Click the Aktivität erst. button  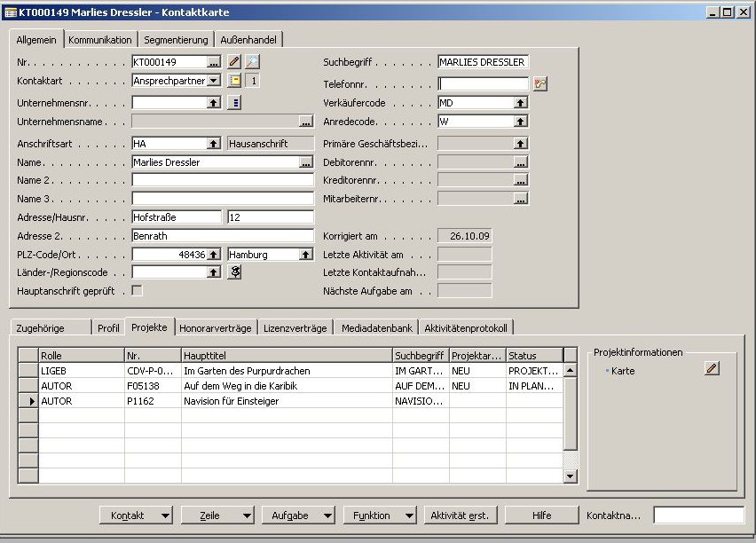coord(460,515)
